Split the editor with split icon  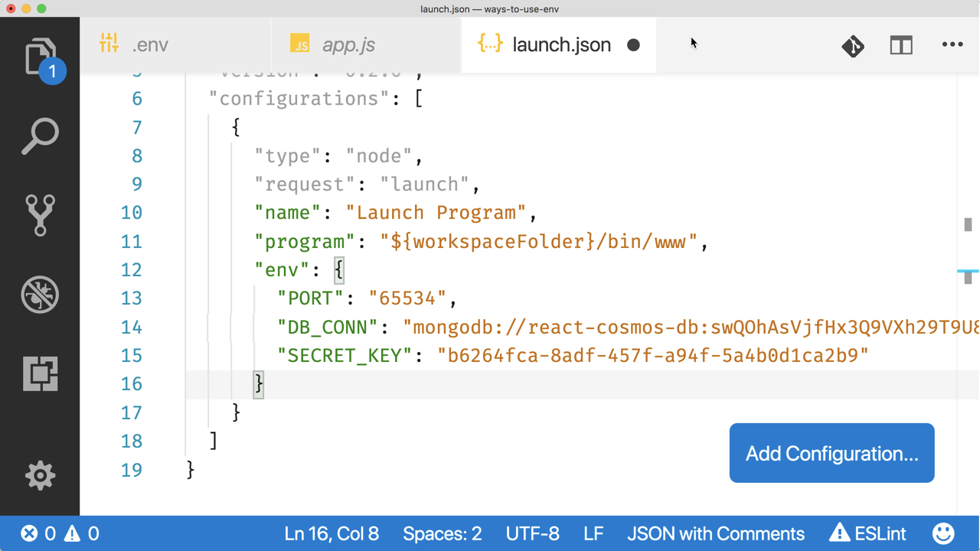click(x=901, y=45)
